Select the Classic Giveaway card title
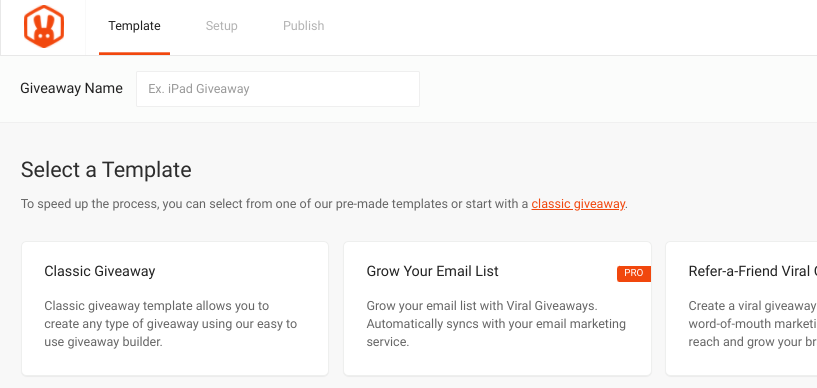The image size is (817, 388). point(100,271)
